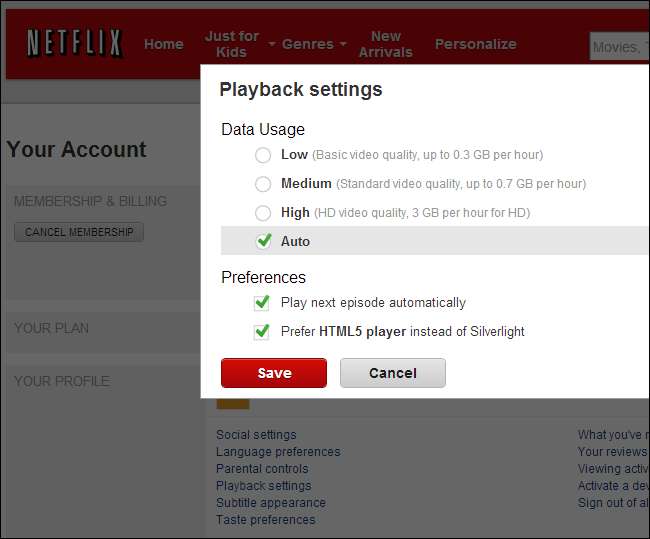Image resolution: width=650 pixels, height=539 pixels.
Task: Click the Your Profile section heading
Action: tap(62, 381)
